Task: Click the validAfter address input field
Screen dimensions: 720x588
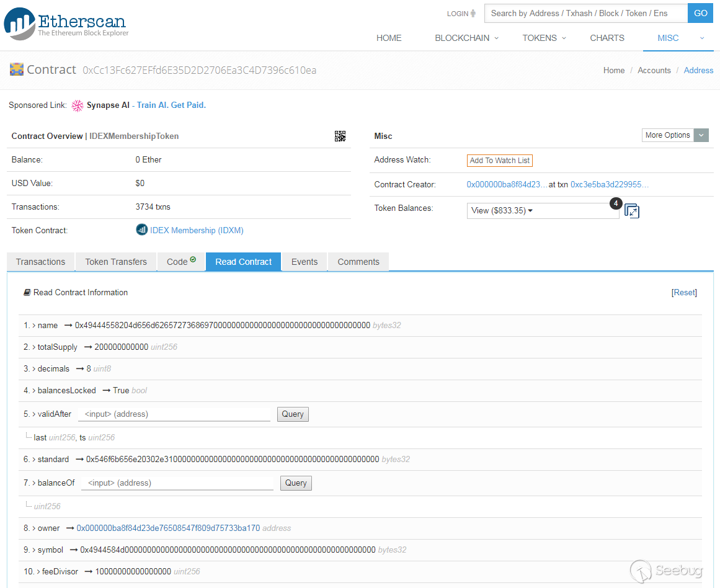Action: coord(174,414)
